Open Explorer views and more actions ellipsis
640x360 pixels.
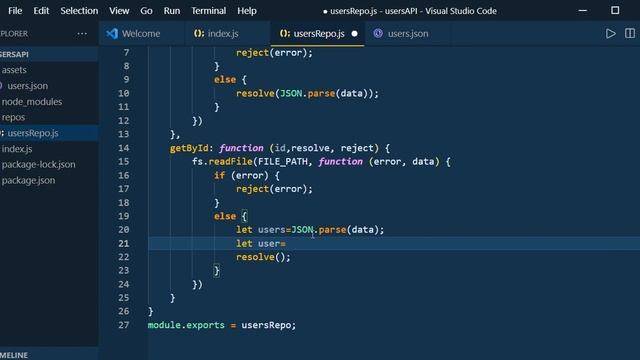tap(82, 34)
